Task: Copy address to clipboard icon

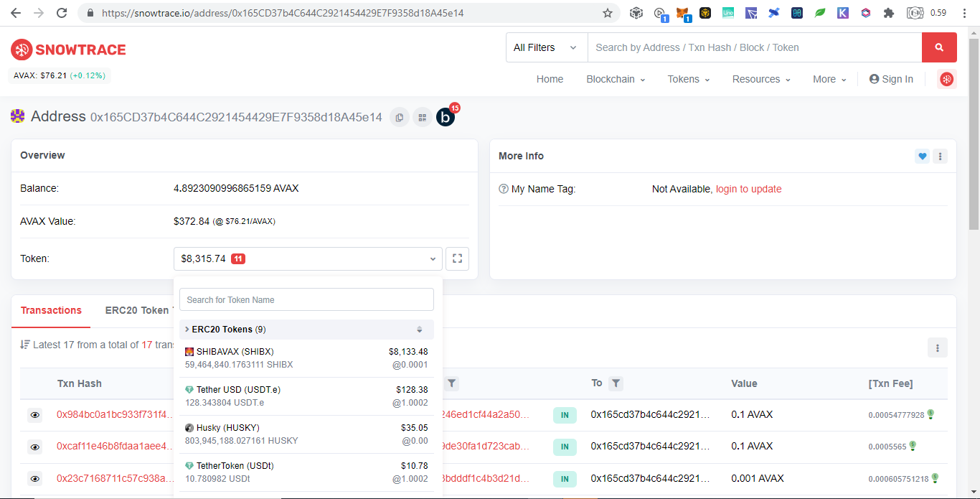Action: [x=400, y=117]
